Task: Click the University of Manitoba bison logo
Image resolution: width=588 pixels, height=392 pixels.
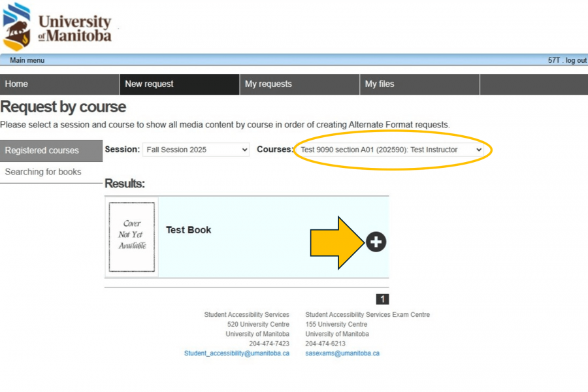Action: pos(17,26)
